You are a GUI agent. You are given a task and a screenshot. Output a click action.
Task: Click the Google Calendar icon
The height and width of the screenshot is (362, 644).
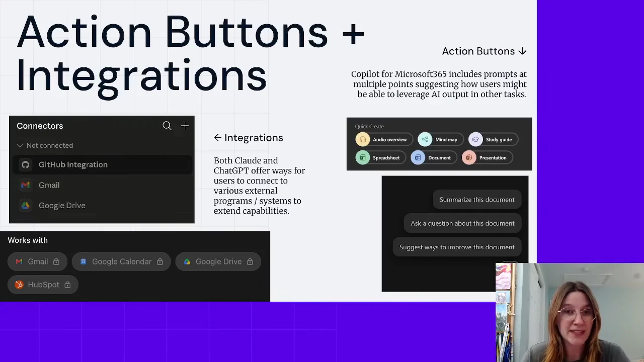pyautogui.click(x=84, y=261)
